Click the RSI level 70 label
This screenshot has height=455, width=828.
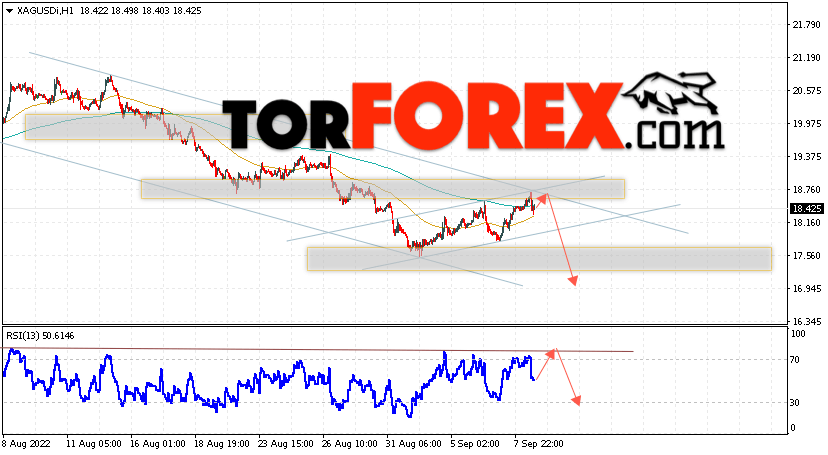point(795,360)
